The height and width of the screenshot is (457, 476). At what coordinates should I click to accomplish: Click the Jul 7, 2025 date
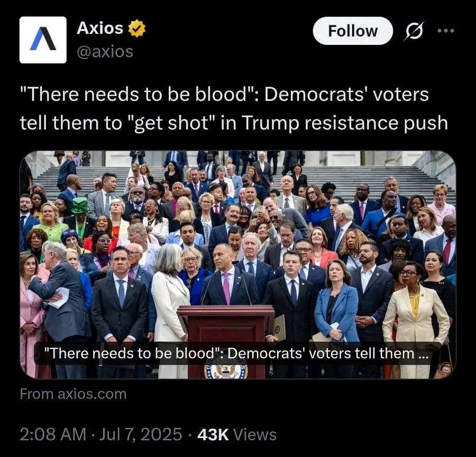[x=141, y=434]
